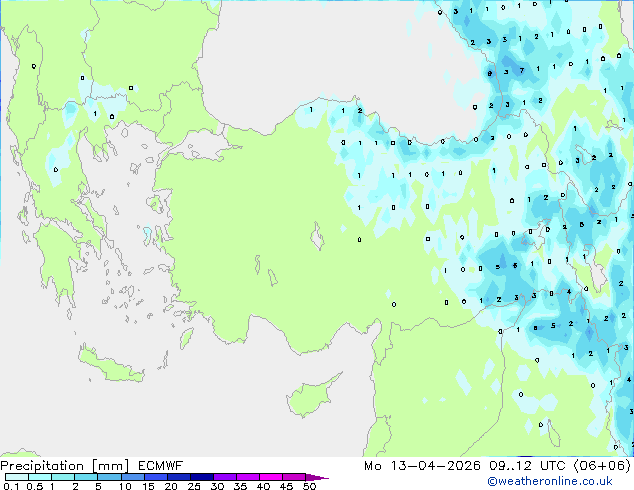
Task: Click the '[mm]' unit label
Action: coord(110,466)
